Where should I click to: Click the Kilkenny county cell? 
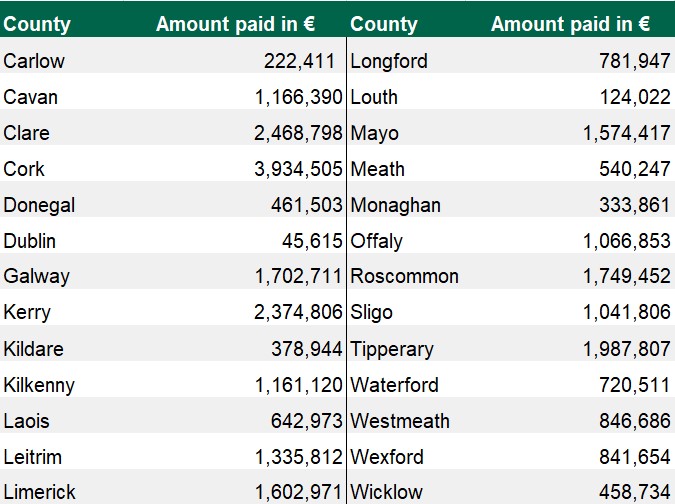coord(39,385)
